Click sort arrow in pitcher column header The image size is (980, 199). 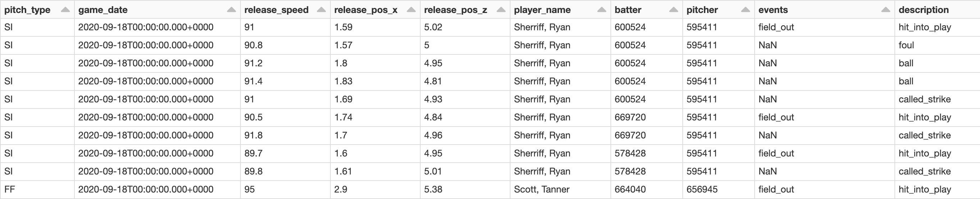click(x=745, y=10)
